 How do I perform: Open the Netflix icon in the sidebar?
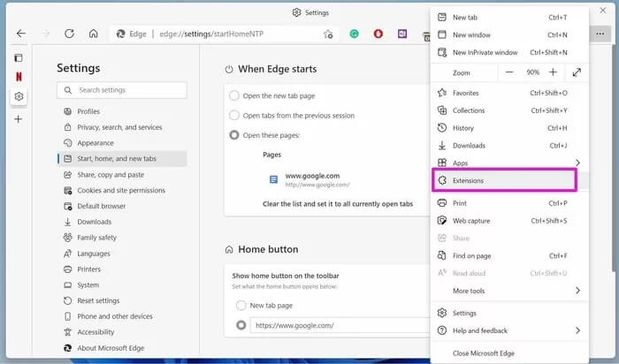19,76
